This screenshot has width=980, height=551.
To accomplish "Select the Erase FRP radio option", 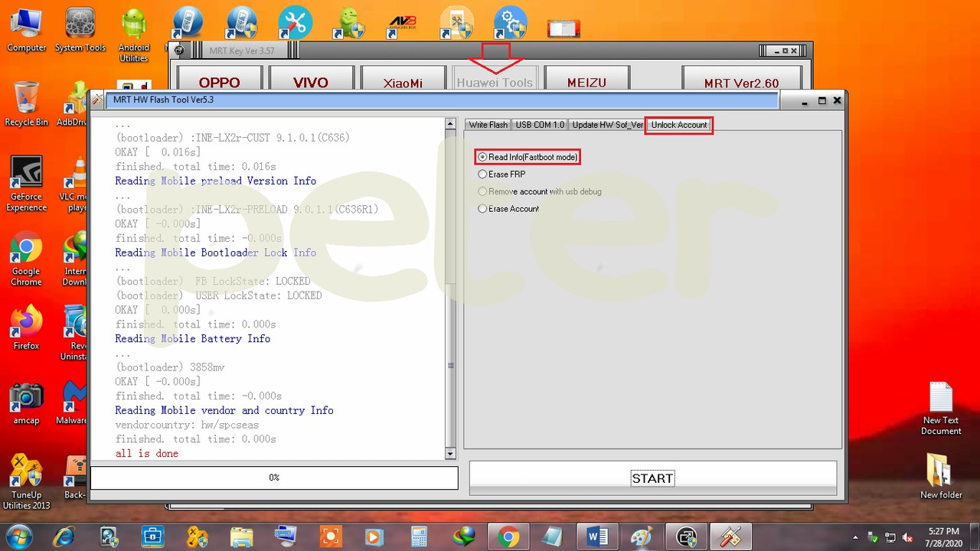I will coord(501,174).
